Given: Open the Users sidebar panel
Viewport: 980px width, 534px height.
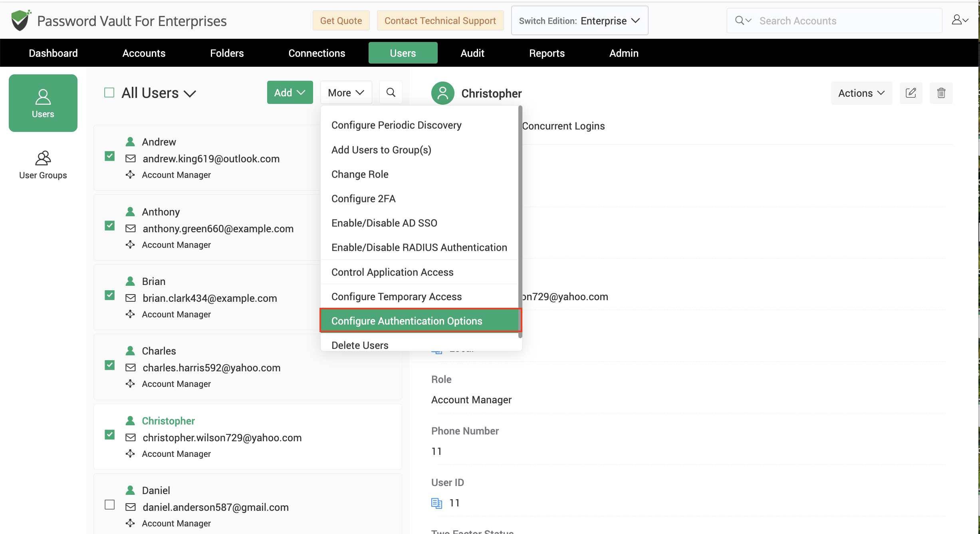Looking at the screenshot, I should click(x=43, y=103).
